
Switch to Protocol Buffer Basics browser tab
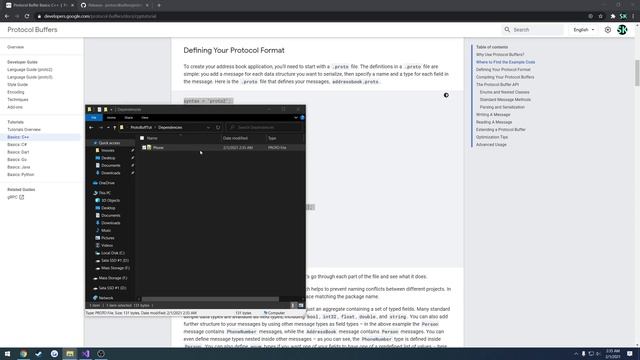tap(39, 5)
